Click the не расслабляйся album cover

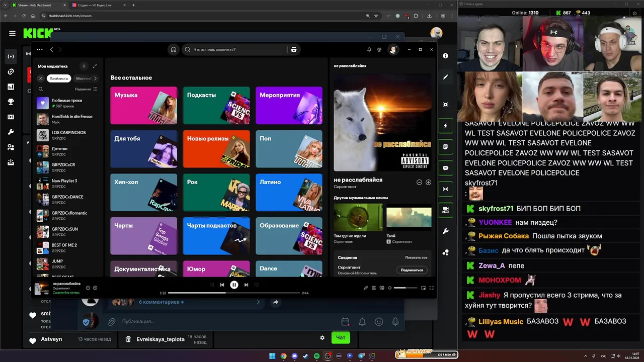coord(382,122)
